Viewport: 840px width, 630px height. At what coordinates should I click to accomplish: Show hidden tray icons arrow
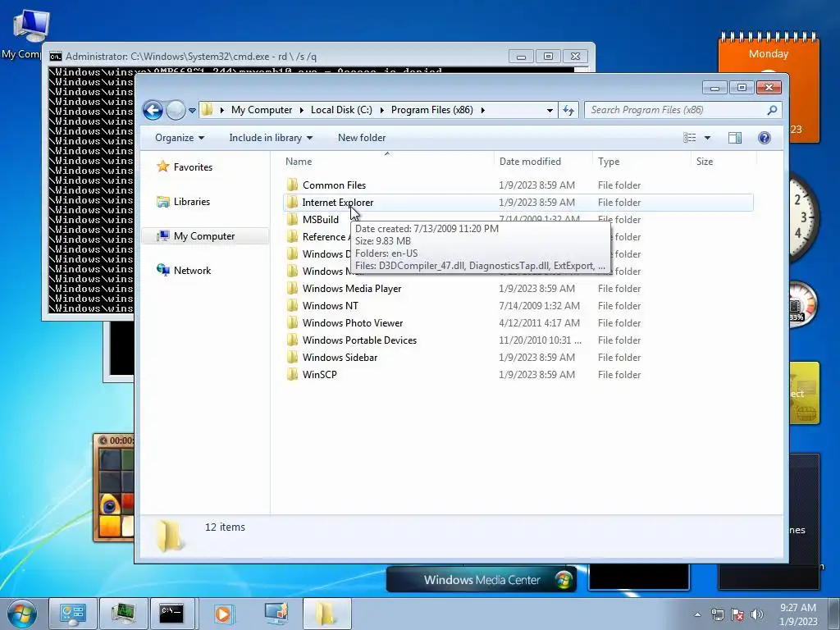coord(697,614)
